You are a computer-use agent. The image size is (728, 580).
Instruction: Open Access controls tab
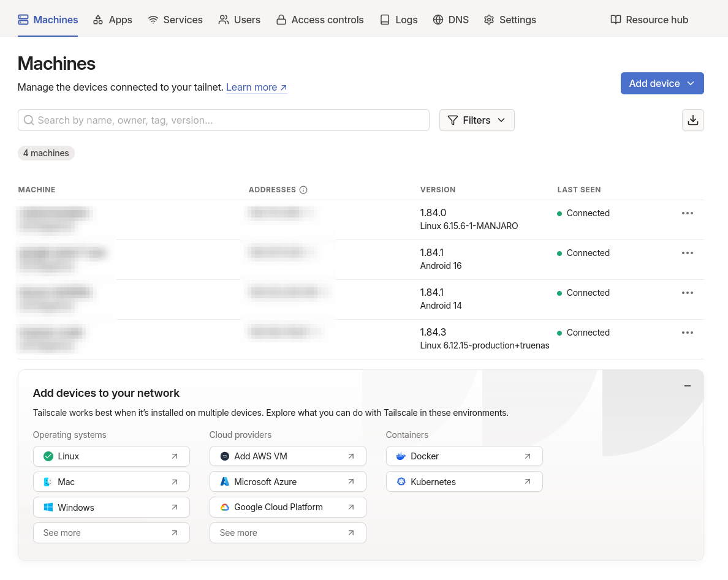coord(320,20)
